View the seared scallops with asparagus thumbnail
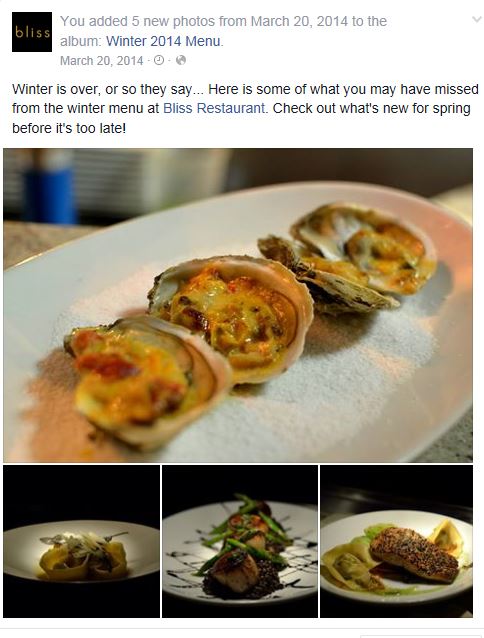 click(x=240, y=541)
